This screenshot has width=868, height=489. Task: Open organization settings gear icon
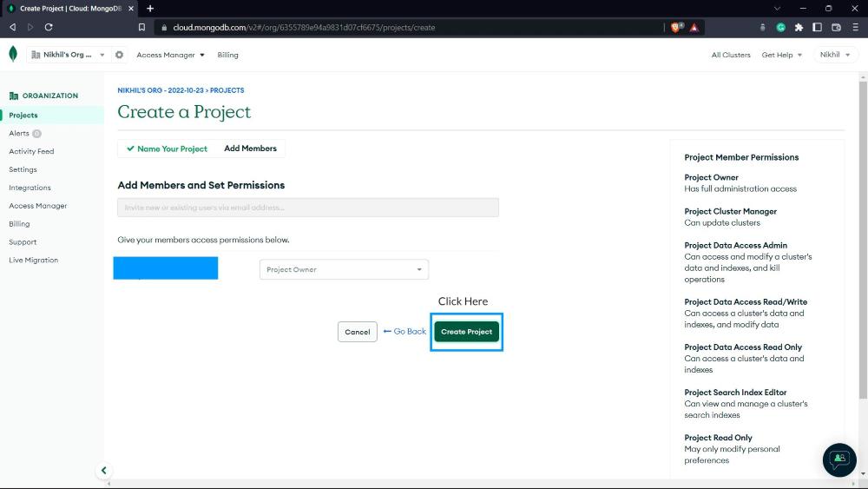coord(119,55)
